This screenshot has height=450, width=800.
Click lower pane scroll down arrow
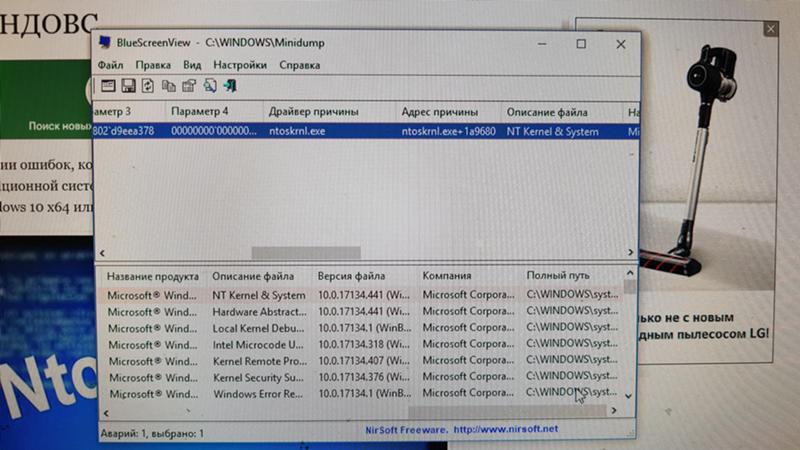click(629, 396)
